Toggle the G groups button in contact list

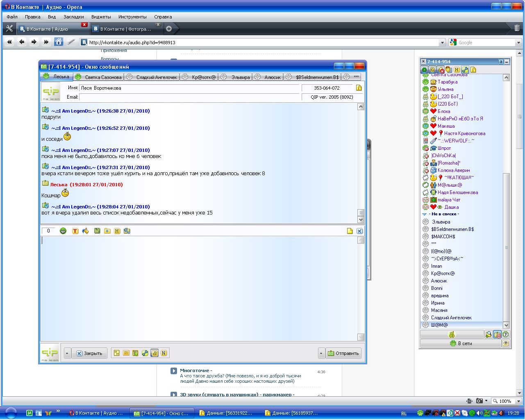click(432, 70)
